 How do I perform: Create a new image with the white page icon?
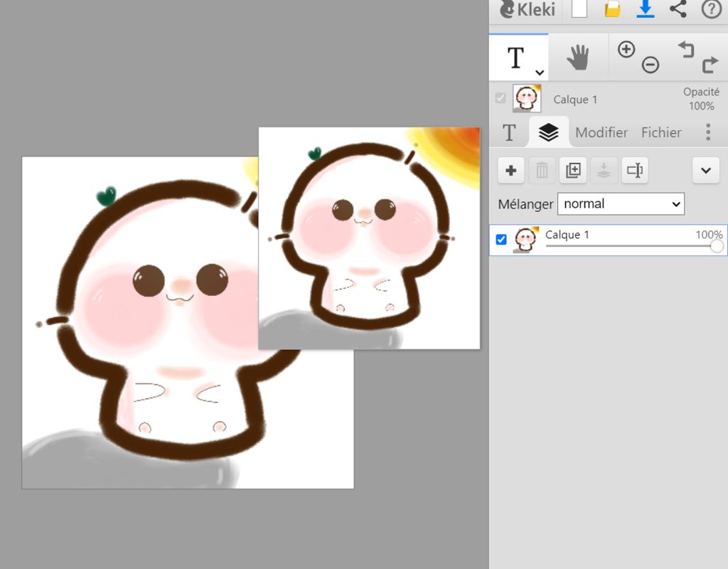coord(579,9)
